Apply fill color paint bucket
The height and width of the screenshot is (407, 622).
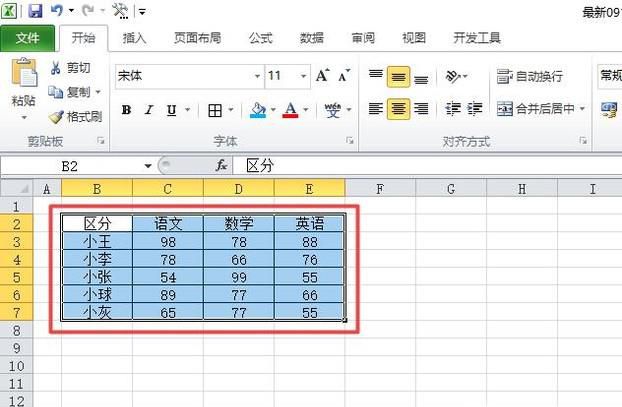point(258,110)
